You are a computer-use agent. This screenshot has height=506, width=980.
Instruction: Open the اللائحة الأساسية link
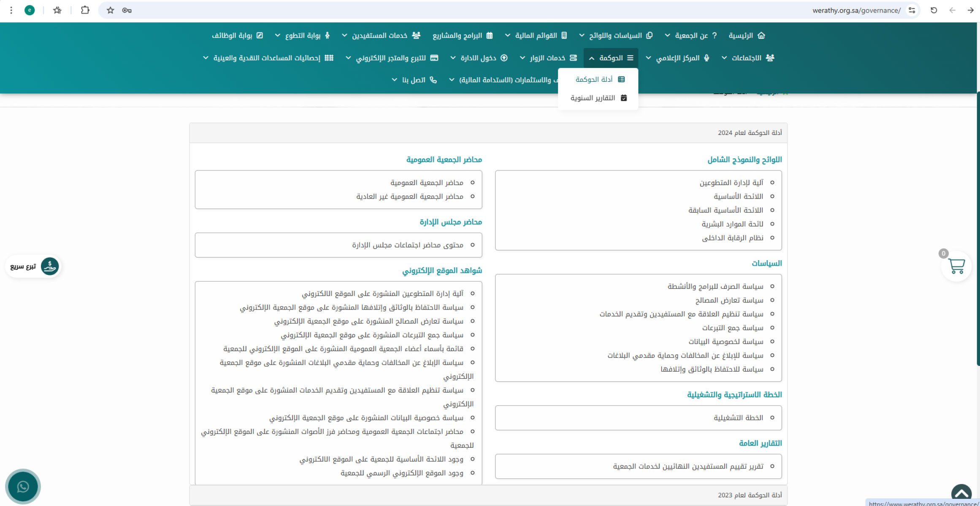[x=738, y=196]
